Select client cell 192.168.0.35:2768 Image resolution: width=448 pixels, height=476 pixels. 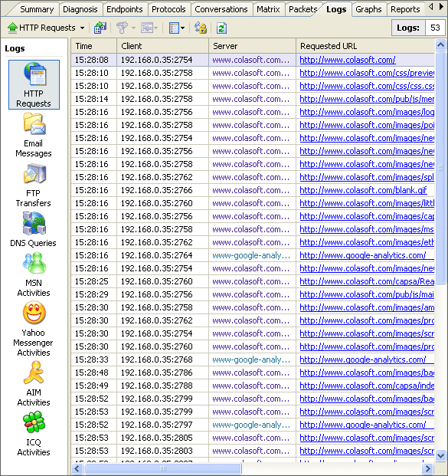coord(162,359)
